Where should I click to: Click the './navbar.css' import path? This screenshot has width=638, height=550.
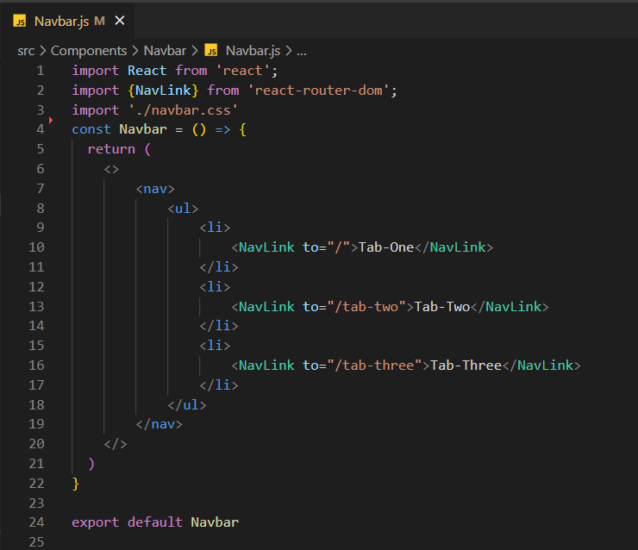pyautogui.click(x=182, y=110)
